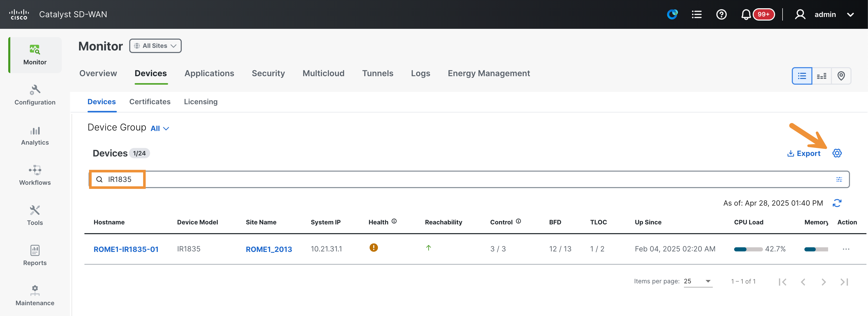Click the 10.21.31.1 system IP cell
The width and height of the screenshot is (868, 316).
tap(326, 249)
